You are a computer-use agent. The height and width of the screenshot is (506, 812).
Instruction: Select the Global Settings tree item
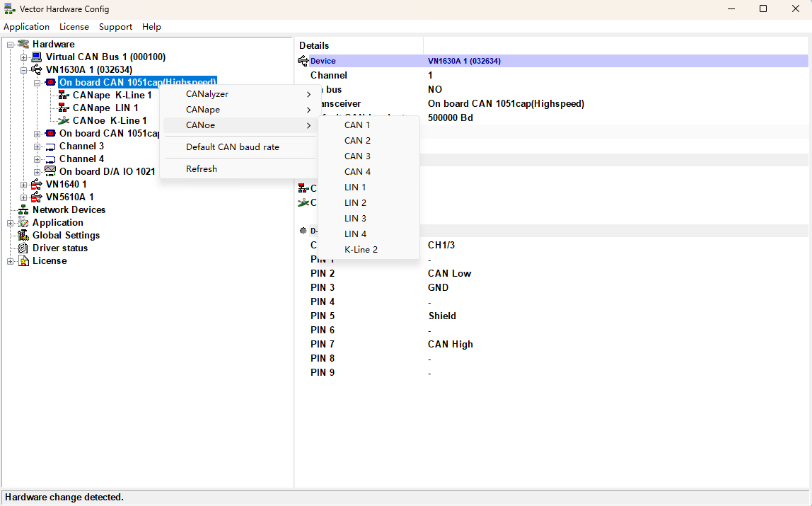point(66,236)
